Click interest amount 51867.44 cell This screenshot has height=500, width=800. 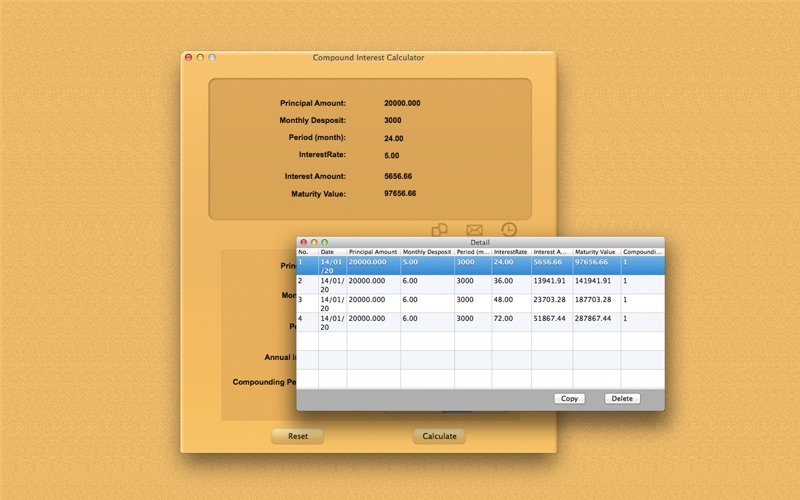coord(552,322)
